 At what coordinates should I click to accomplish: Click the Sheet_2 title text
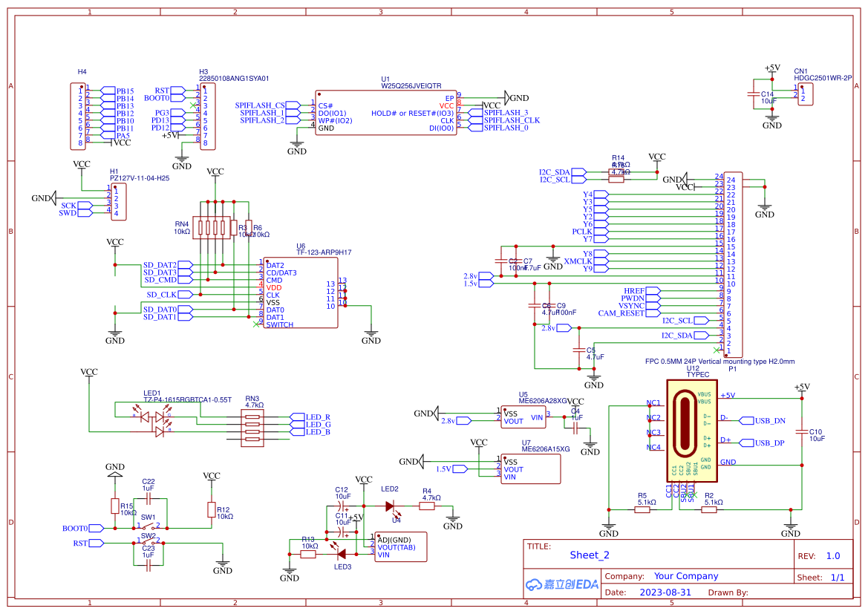click(590, 555)
